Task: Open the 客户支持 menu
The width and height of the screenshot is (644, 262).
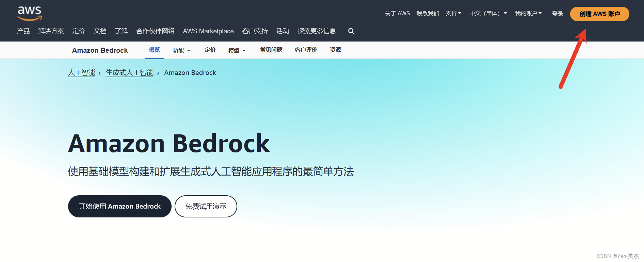Action: [255, 31]
